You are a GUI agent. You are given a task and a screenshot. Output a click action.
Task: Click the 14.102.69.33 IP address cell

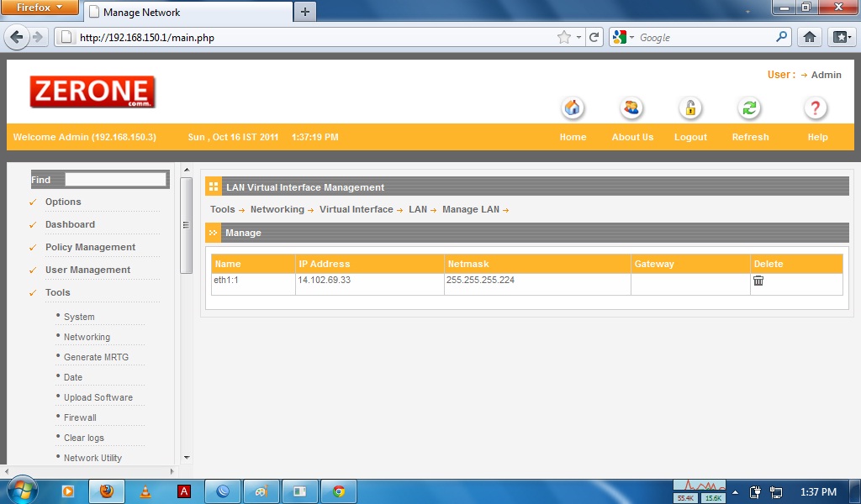click(x=370, y=284)
